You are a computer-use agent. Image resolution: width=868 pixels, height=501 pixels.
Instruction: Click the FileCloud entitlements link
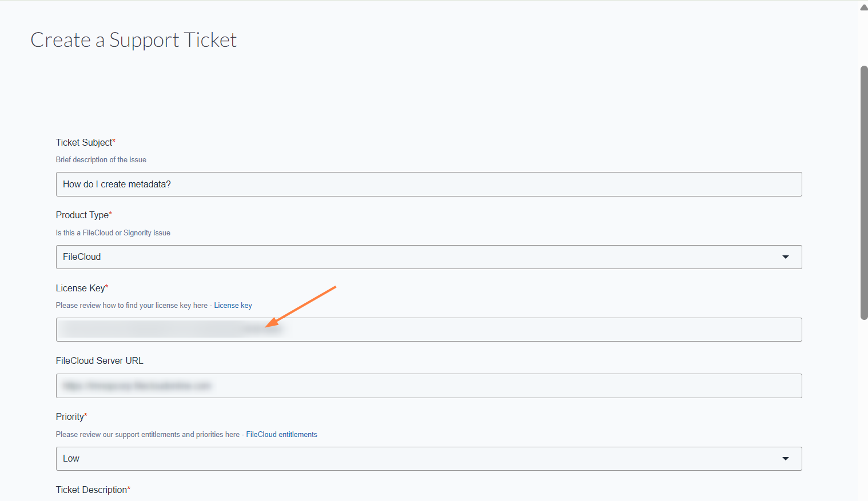(x=281, y=434)
